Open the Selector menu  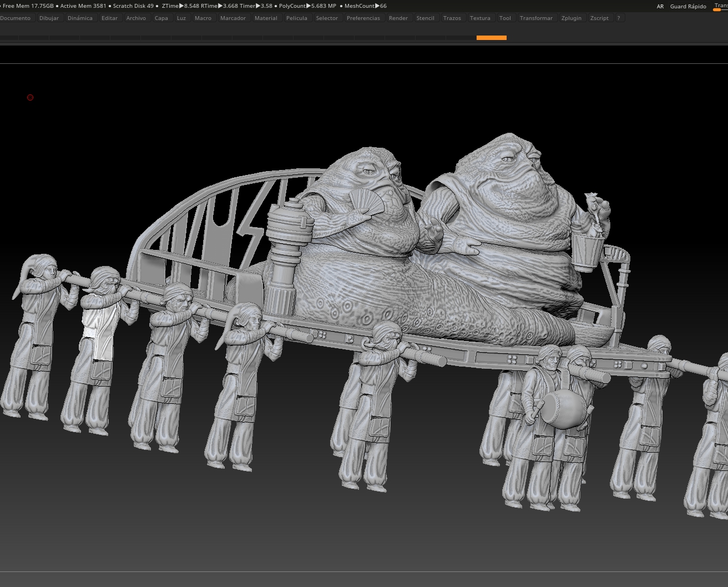pos(327,18)
